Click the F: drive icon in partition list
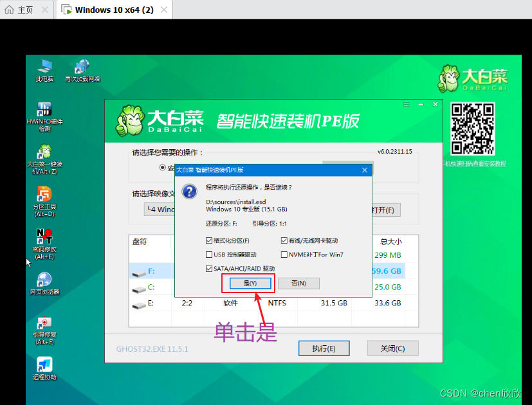Screen dimensions: 532x405 pyautogui.click(x=139, y=273)
